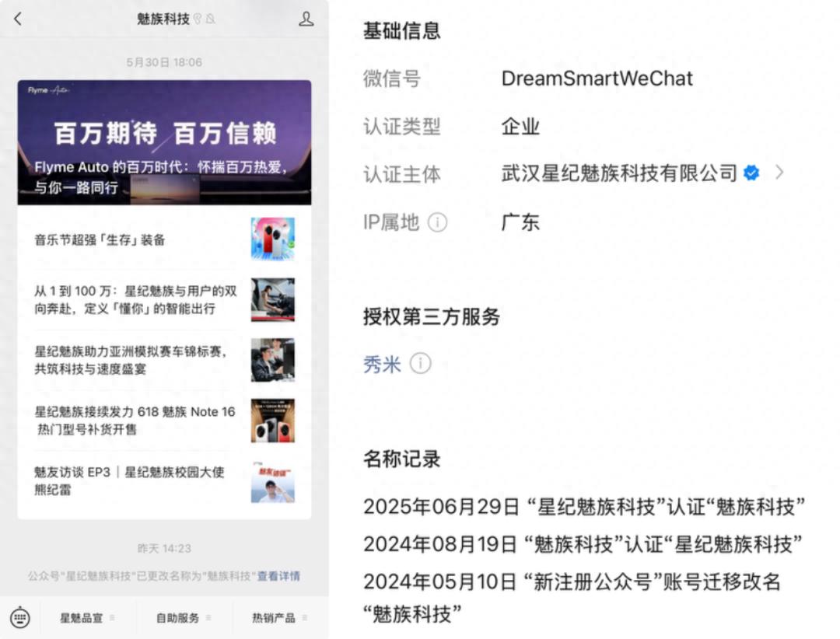Image resolution: width=840 pixels, height=639 pixels.
Task: Open the 秀米 third-party service link
Action: [x=382, y=365]
